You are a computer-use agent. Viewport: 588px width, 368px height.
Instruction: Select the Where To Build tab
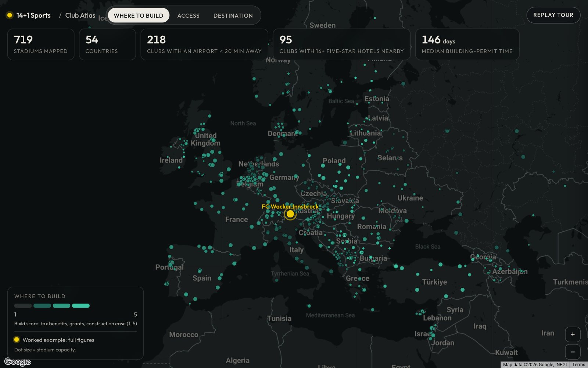coord(139,15)
